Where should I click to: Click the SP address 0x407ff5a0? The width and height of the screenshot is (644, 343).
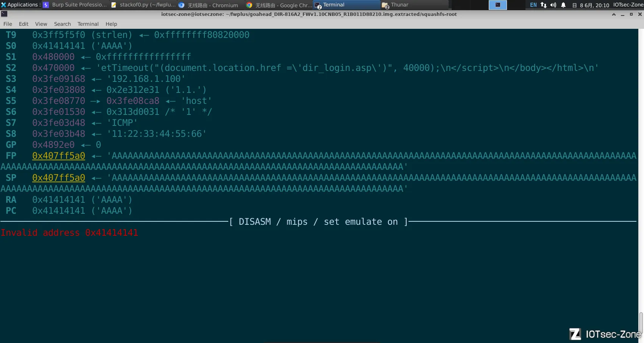click(59, 178)
